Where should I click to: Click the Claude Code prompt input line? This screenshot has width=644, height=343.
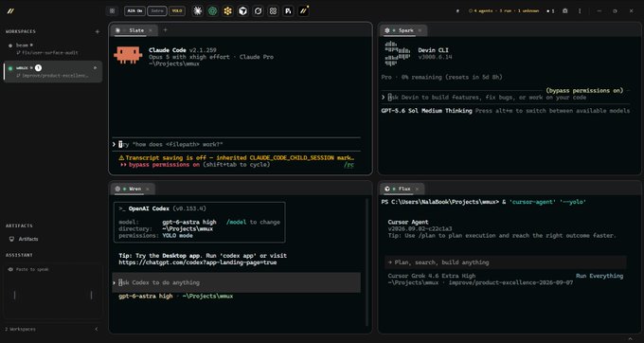(236, 145)
